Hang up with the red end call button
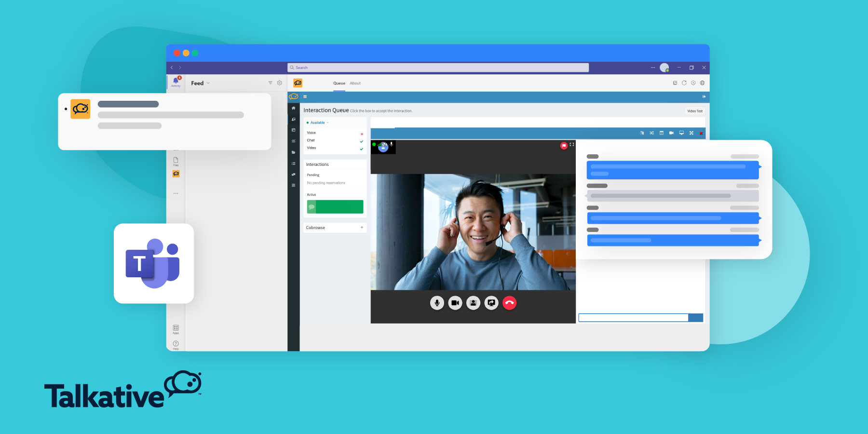The width and height of the screenshot is (868, 434). (509, 303)
